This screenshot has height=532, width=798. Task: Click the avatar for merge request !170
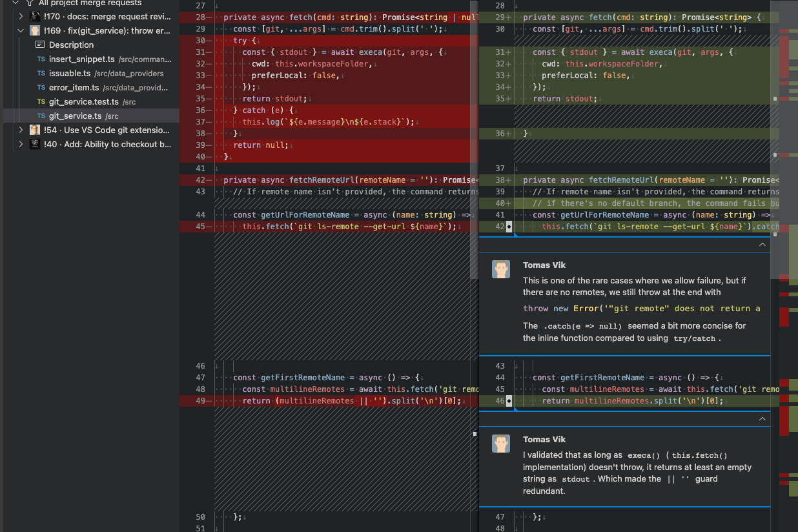[34, 16]
